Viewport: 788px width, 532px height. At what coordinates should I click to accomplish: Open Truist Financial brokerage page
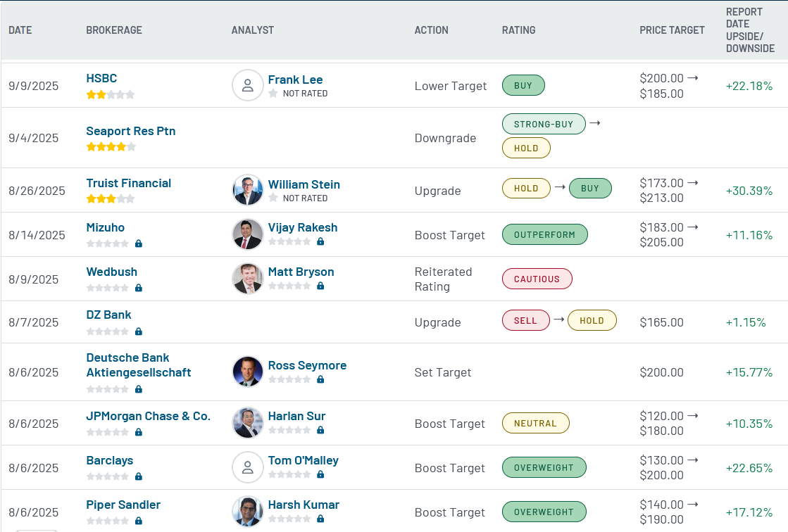coord(129,184)
